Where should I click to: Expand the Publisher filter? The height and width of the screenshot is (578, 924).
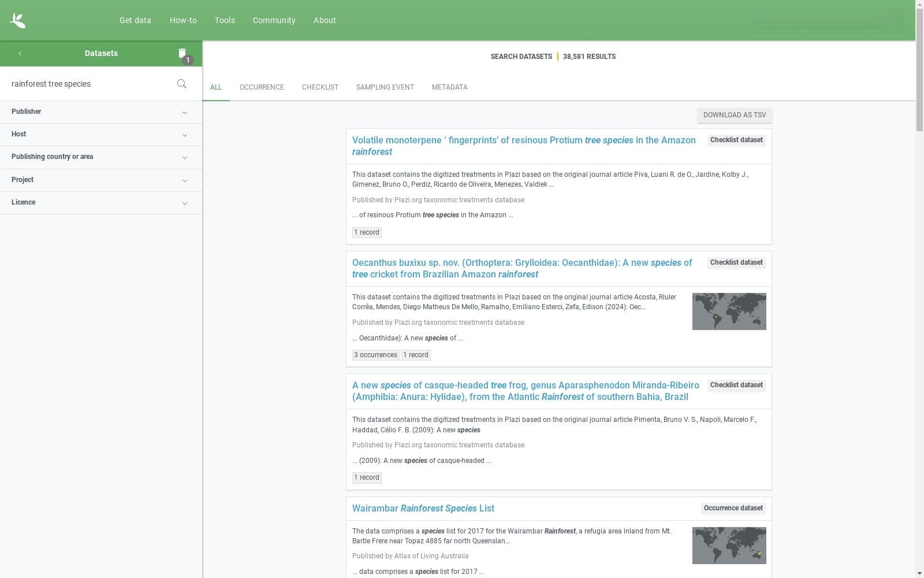(101, 112)
